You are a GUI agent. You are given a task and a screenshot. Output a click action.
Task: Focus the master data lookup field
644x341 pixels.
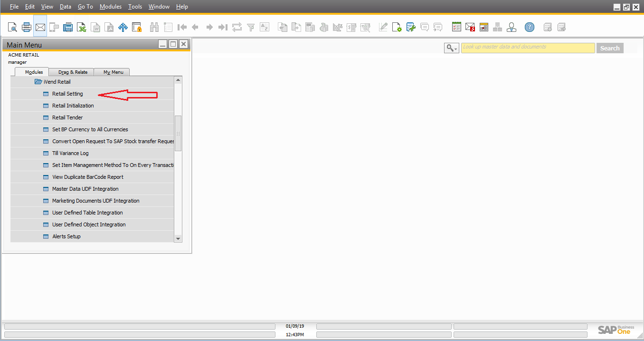[528, 48]
